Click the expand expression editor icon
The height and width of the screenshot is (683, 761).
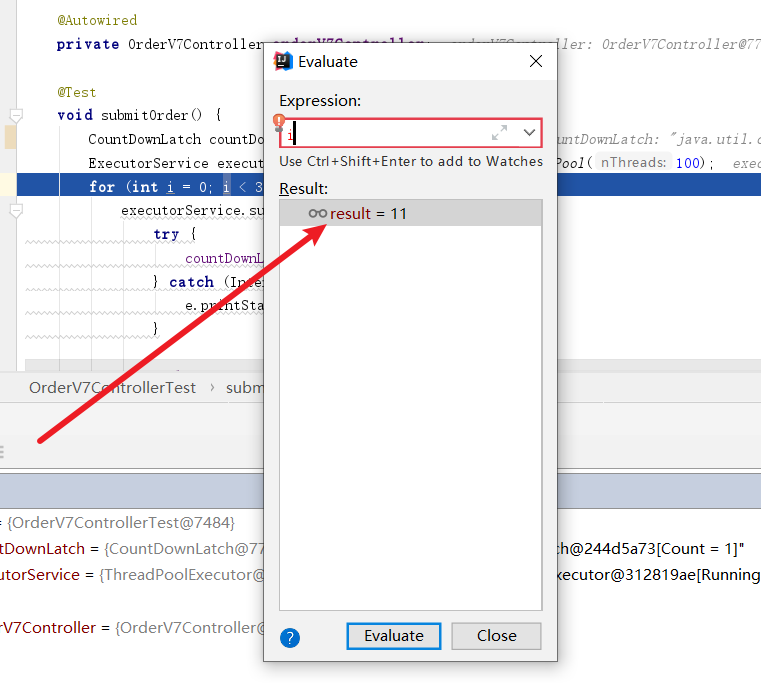pos(499,133)
